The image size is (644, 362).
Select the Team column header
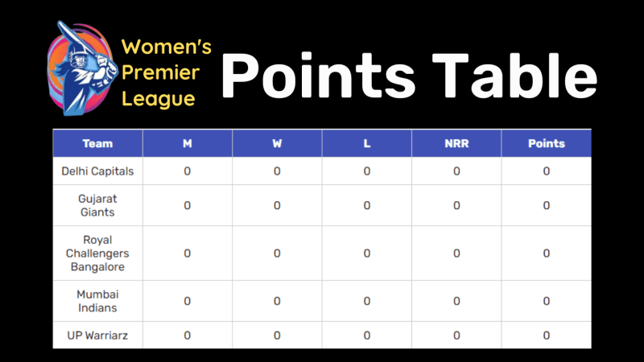[x=97, y=144]
